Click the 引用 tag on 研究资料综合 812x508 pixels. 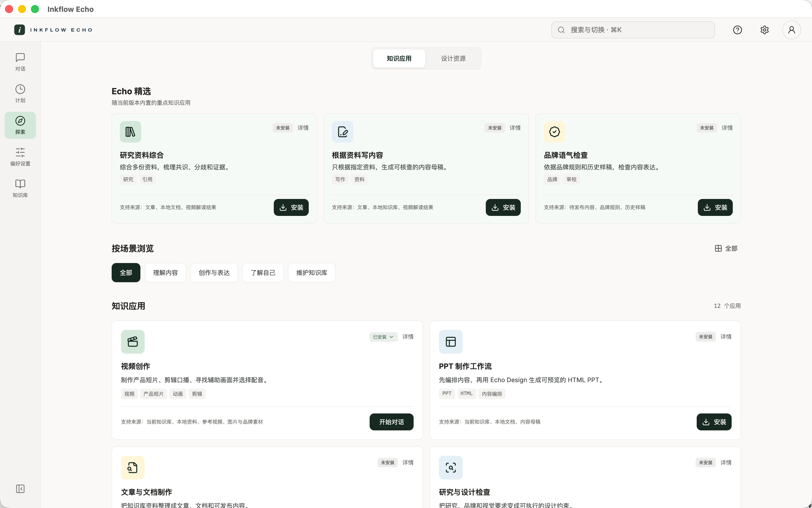pos(147,179)
